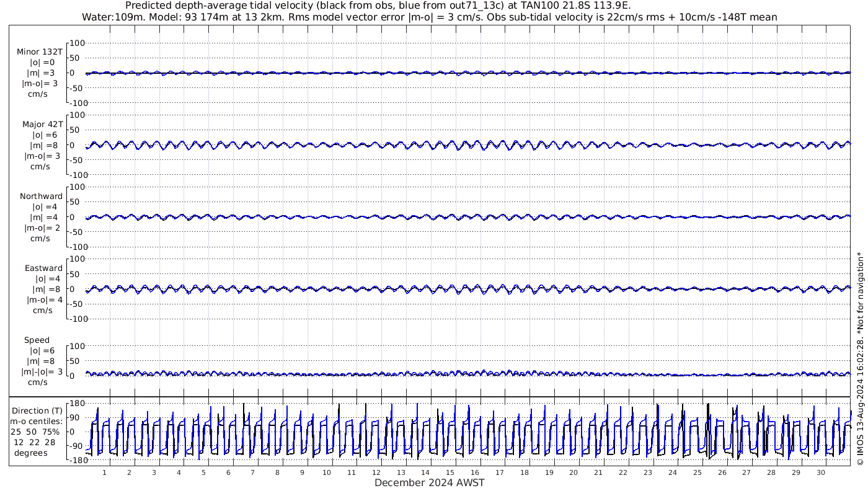Screen dimensions: 868x496
Task: Click the '180' tick on the Direction axis
Action: pos(76,403)
